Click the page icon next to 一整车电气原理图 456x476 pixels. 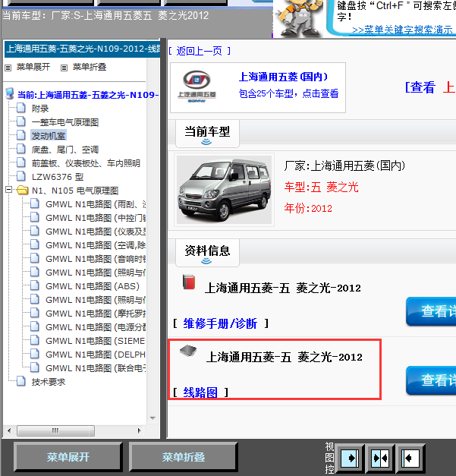(21, 121)
